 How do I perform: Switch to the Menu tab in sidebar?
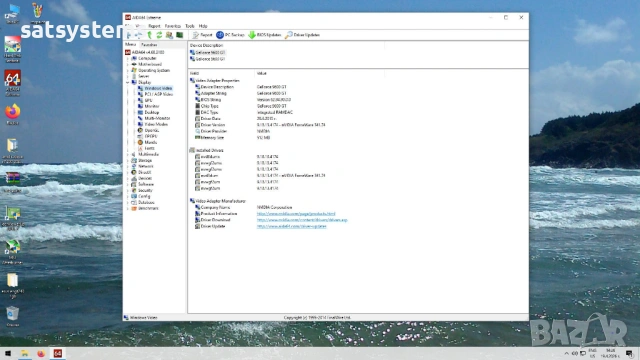click(130, 44)
